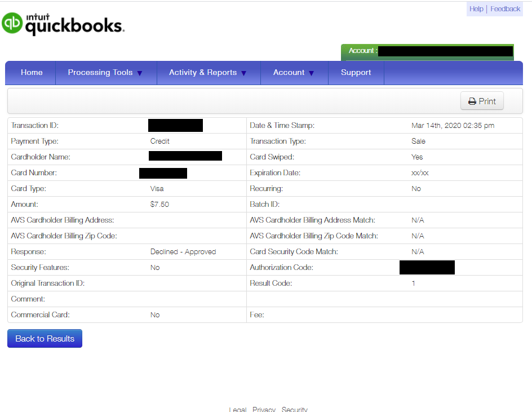532x412 pixels.
Task: Open the Help link
Action: [x=476, y=9]
